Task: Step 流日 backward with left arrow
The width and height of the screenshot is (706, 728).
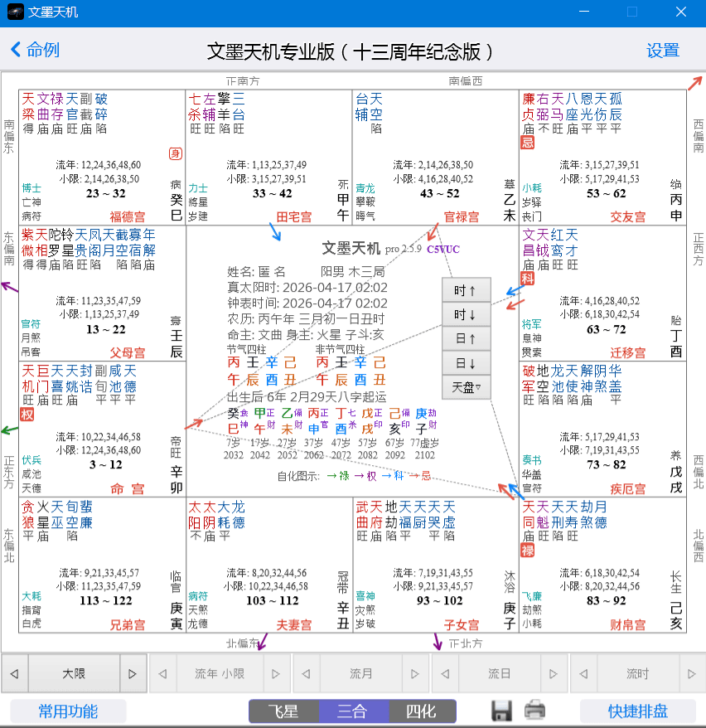Action: [x=445, y=673]
